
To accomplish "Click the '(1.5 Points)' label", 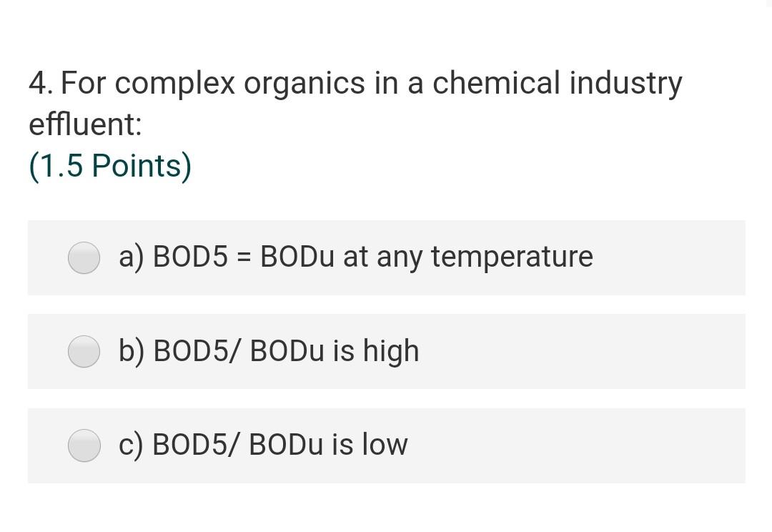I will [109, 166].
